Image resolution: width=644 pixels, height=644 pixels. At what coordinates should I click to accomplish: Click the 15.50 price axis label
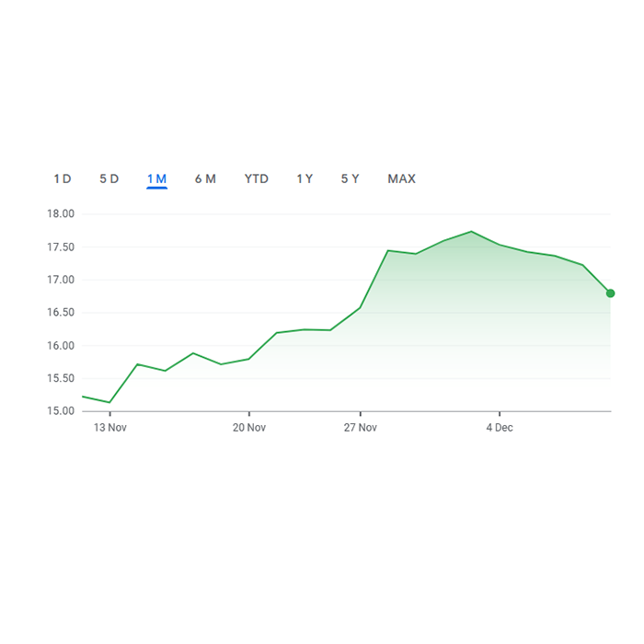coord(61,378)
